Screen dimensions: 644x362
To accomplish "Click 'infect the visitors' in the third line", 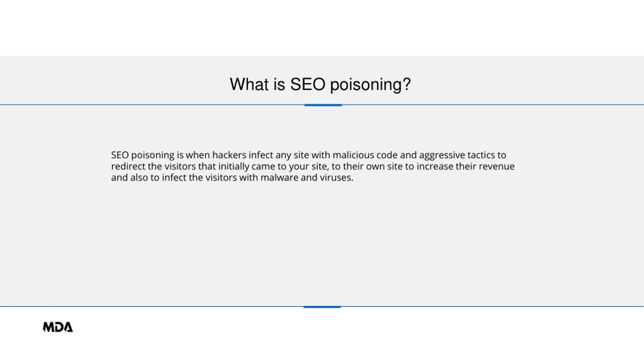I will pyautogui.click(x=199, y=178).
